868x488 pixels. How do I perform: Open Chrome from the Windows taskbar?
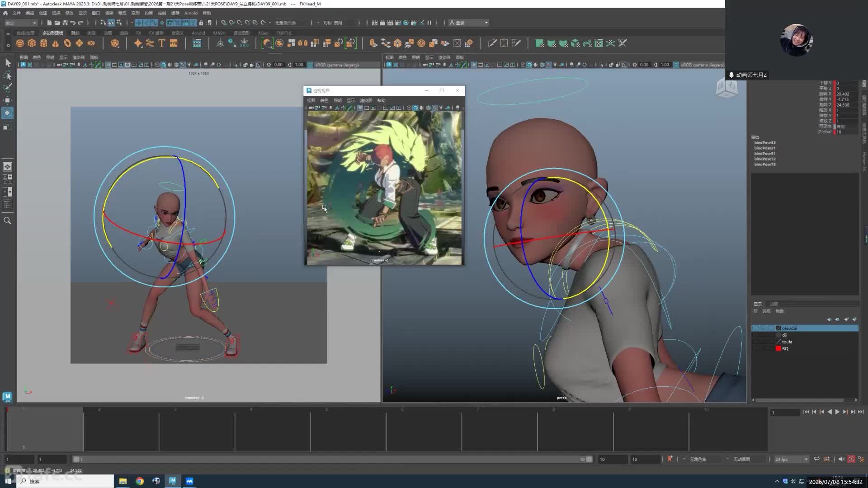pyautogui.click(x=140, y=481)
